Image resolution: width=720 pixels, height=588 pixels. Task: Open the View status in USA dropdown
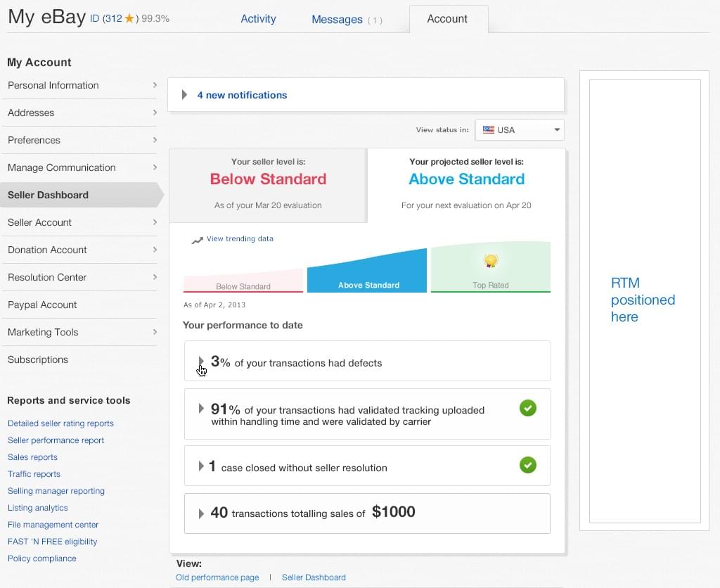[x=520, y=130]
